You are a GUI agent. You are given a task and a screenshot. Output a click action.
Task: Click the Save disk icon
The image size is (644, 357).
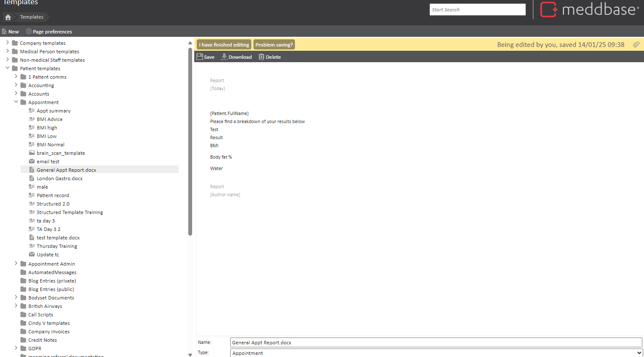pos(200,57)
